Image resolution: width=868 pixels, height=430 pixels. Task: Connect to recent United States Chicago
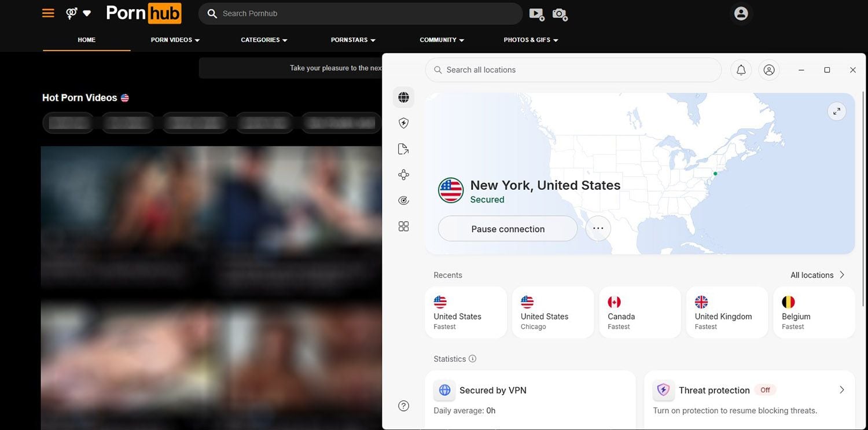[x=553, y=313]
